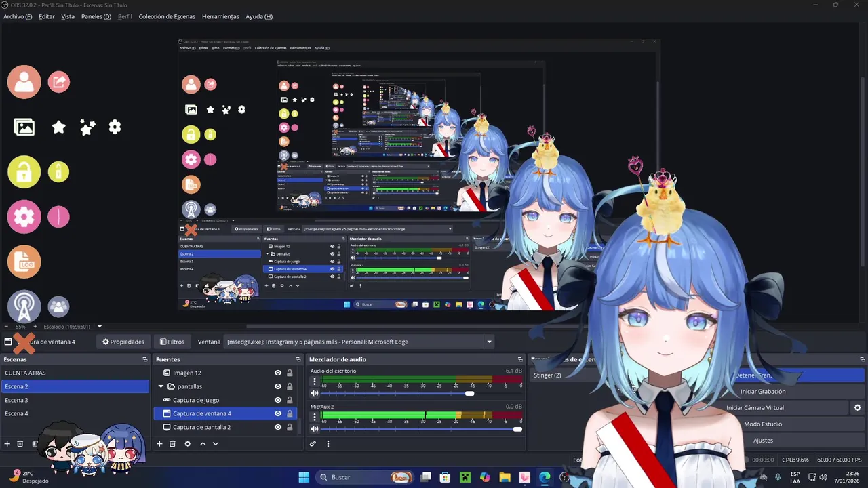Hide the Imagen 12 source
The image size is (868, 488).
(278, 373)
